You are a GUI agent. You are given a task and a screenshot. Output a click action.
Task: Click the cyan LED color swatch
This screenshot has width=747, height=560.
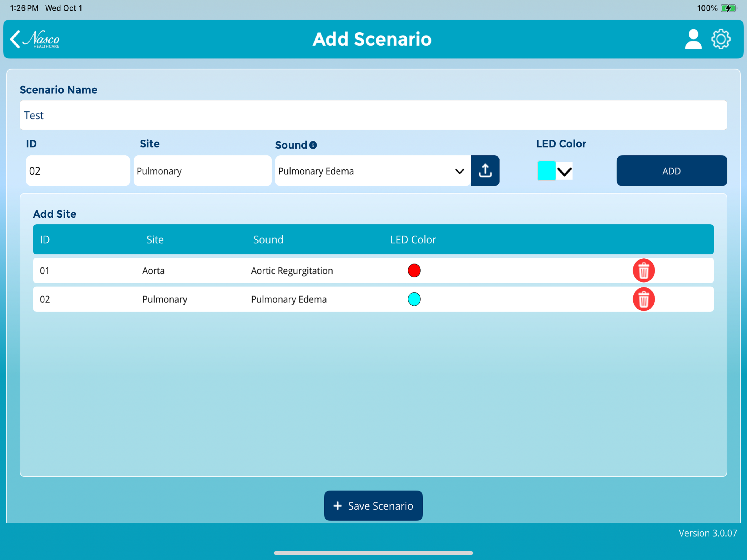pyautogui.click(x=546, y=171)
